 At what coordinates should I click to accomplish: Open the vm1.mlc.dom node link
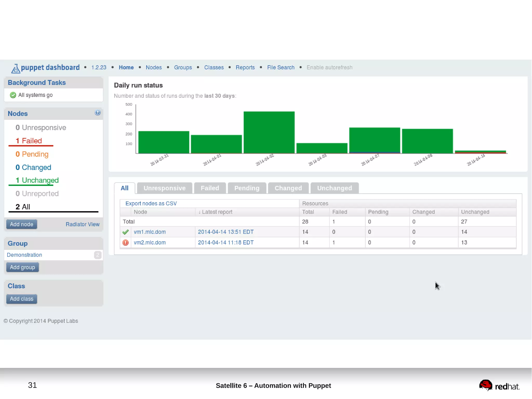point(150,232)
